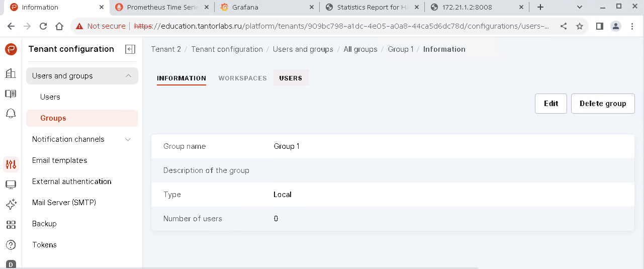Open notifications bell icon
Image resolution: width=644 pixels, height=269 pixels.
point(11,114)
